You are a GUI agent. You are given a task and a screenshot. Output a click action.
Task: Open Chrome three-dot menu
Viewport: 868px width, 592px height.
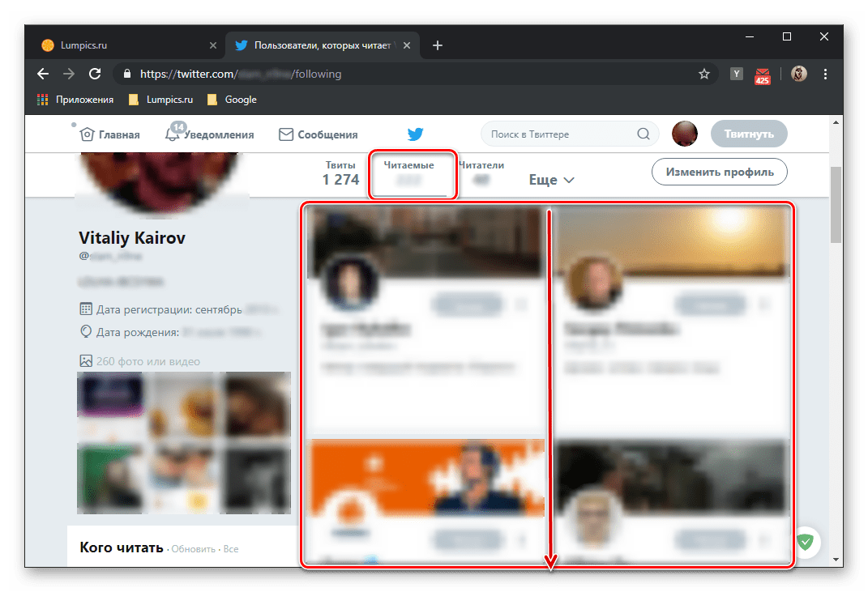826,74
